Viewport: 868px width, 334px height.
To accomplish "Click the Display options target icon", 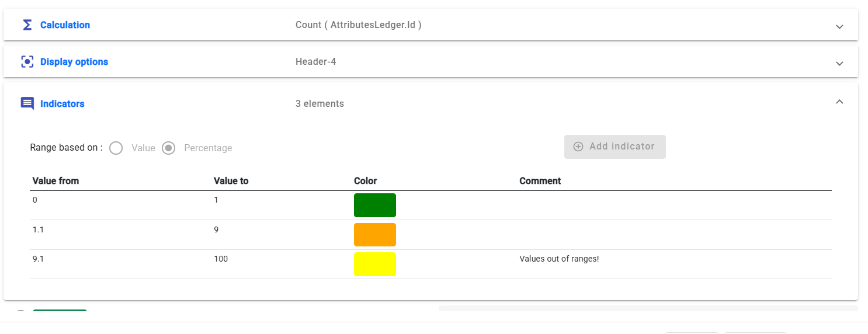I will click(27, 62).
